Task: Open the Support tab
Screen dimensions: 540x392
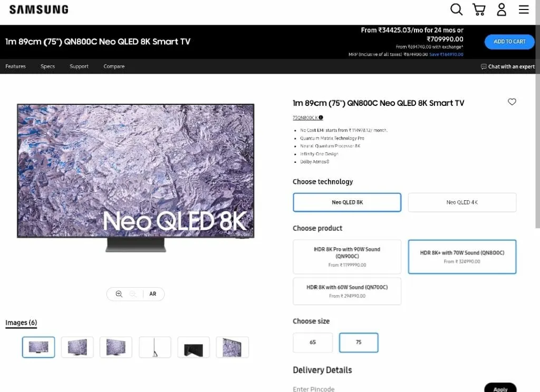Action: (79, 66)
